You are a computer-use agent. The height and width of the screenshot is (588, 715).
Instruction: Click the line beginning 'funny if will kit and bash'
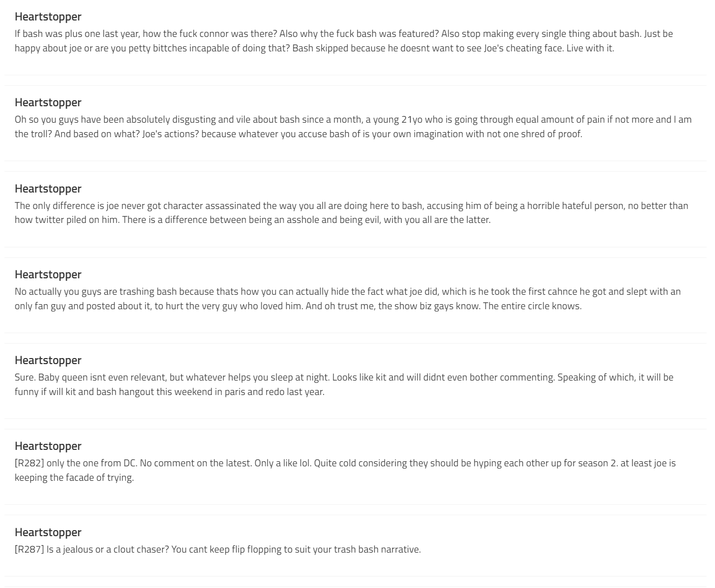point(170,392)
